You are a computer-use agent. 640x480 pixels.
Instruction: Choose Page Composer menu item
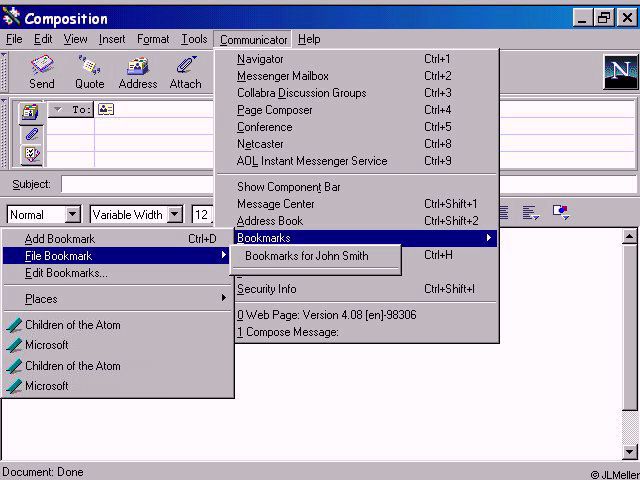(x=357, y=110)
